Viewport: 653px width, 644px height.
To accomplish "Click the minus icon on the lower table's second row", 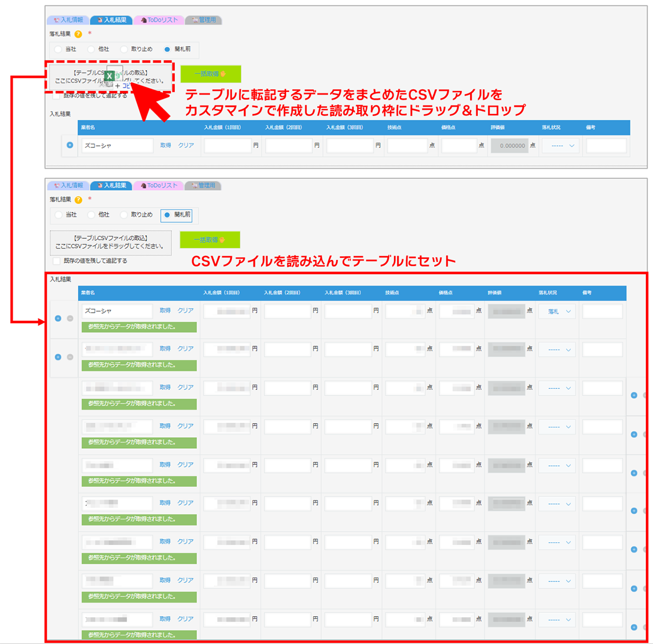I will click(x=70, y=357).
